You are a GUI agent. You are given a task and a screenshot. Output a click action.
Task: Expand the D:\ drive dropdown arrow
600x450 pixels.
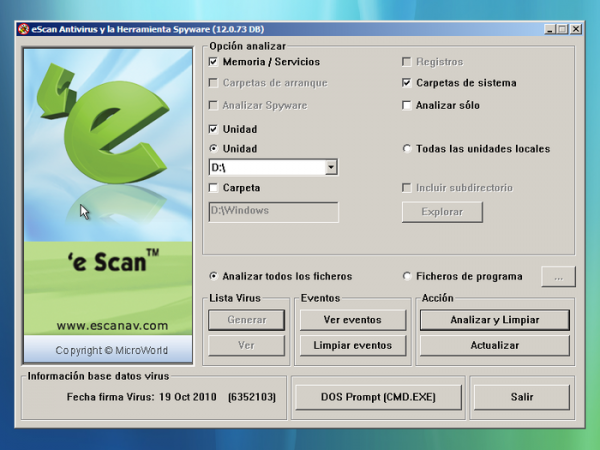(x=331, y=168)
